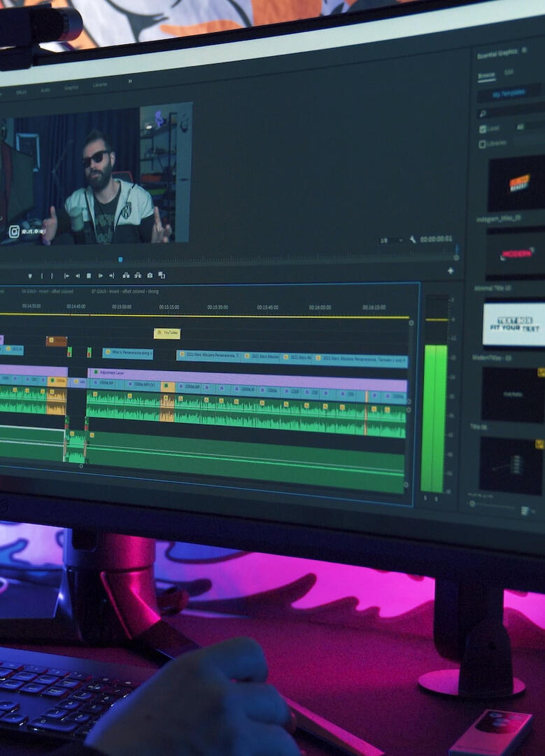Expand the workspace overflow double-chevron
The width and height of the screenshot is (545, 756).
129,81
